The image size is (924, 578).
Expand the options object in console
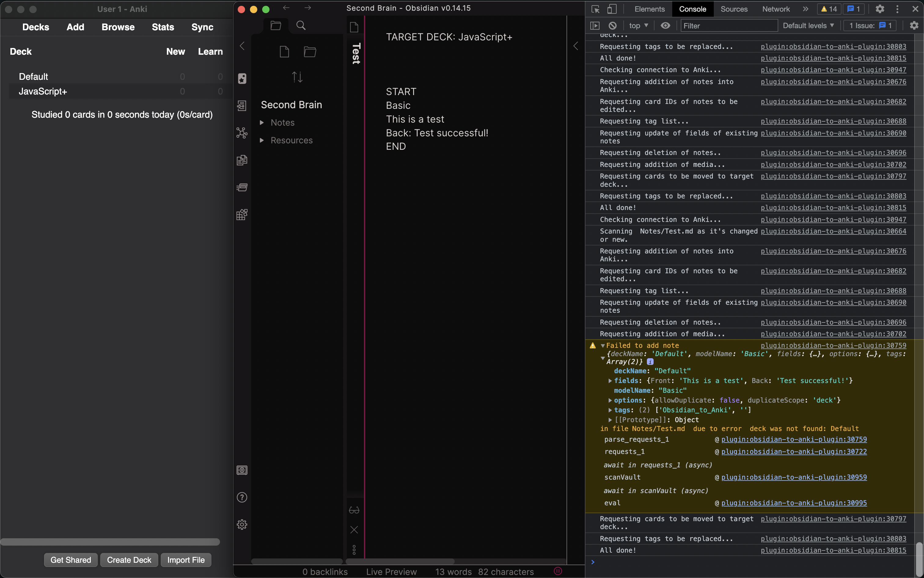(x=610, y=400)
